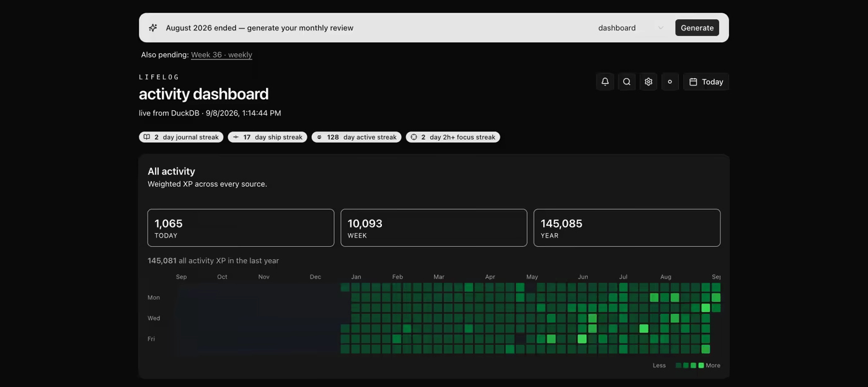The width and height of the screenshot is (868, 387).
Task: Click the book icon on journal streak
Action: (x=147, y=137)
